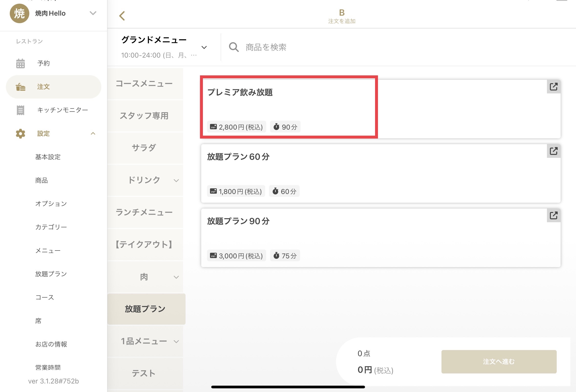Image resolution: width=576 pixels, height=392 pixels.
Task: Open キッチンモニター receipt icon
Action: pos(21,110)
